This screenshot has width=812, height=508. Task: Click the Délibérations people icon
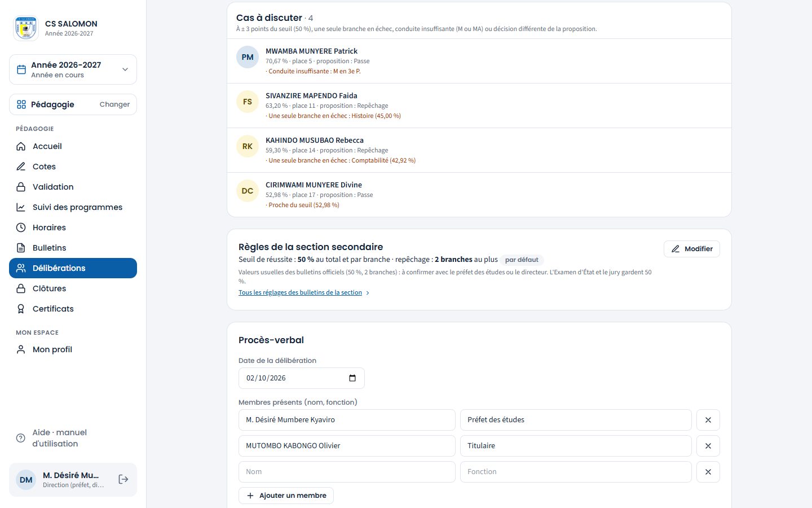coord(21,268)
